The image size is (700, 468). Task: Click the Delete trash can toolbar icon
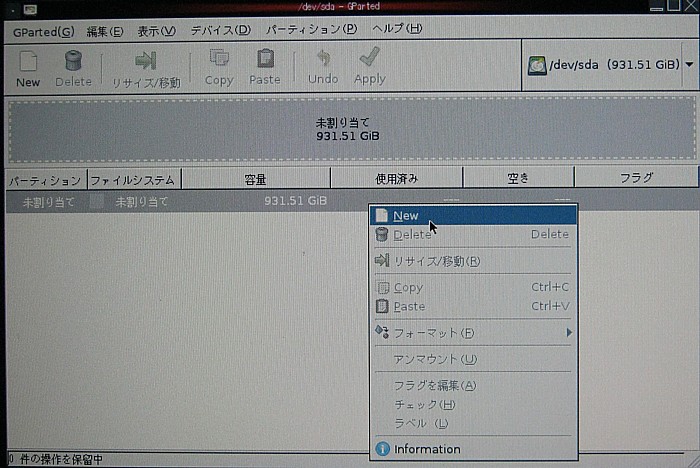(x=73, y=62)
